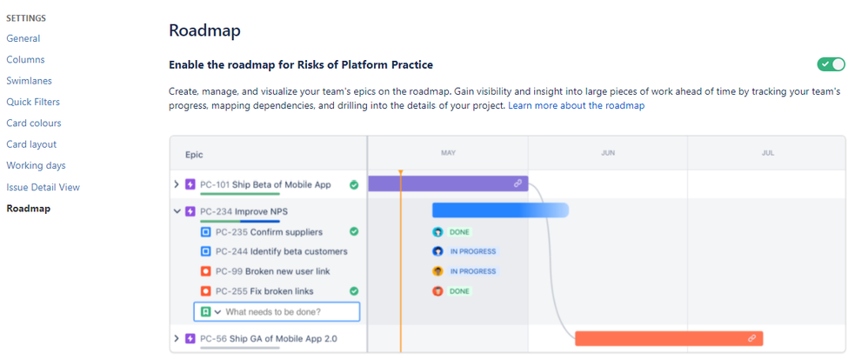Open issue type dropdown in new issue field
868x360 pixels.
(218, 312)
